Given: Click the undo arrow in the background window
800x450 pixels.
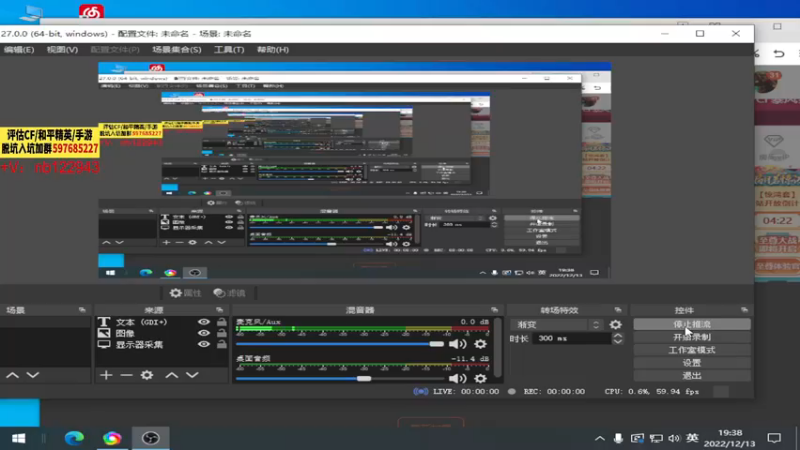Looking at the screenshot, I should pos(779,53).
